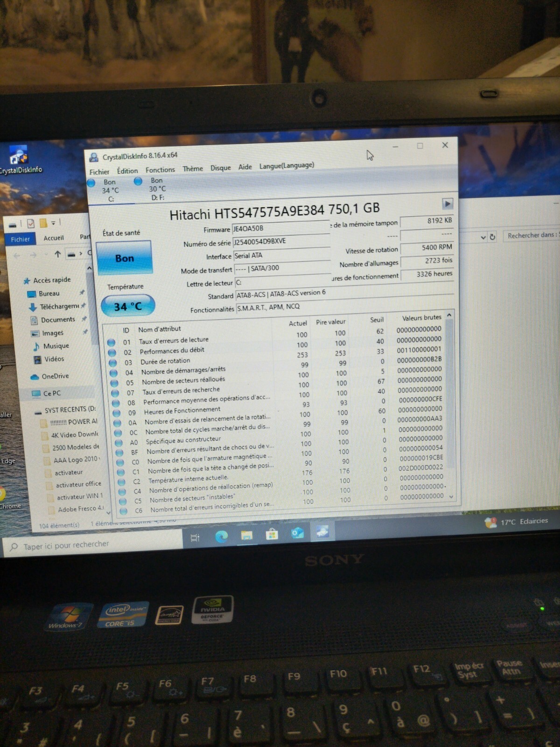Viewport: 560px width, 747px height.
Task: Select Téléchargements in navigation pane
Action: coord(59,306)
